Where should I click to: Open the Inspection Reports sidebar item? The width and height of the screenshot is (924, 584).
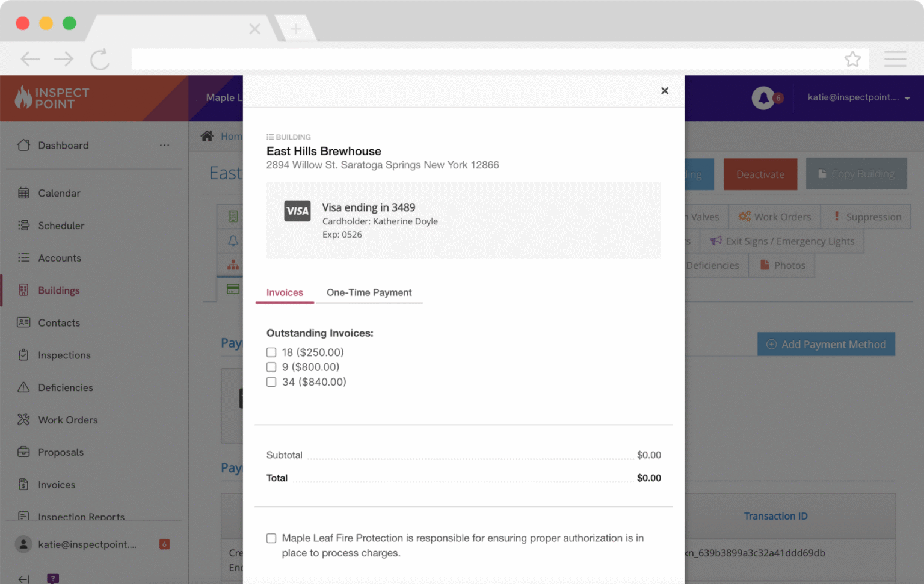point(81,517)
